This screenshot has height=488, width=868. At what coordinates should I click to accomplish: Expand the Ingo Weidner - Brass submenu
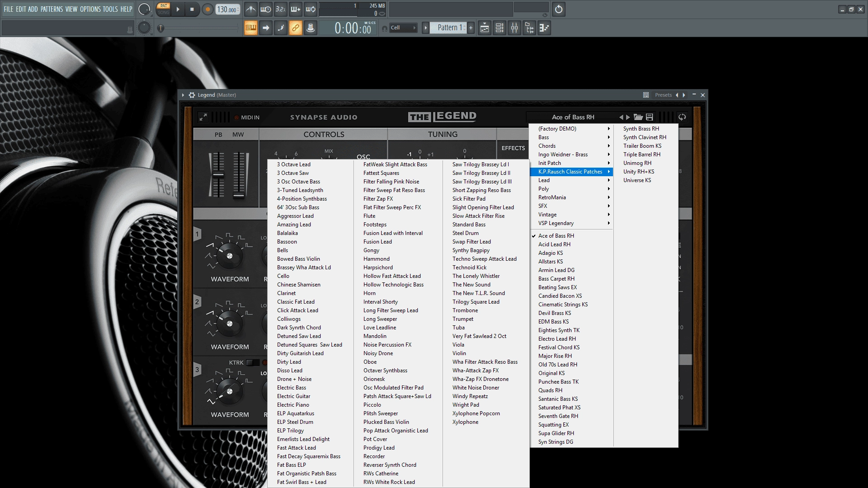coord(571,155)
